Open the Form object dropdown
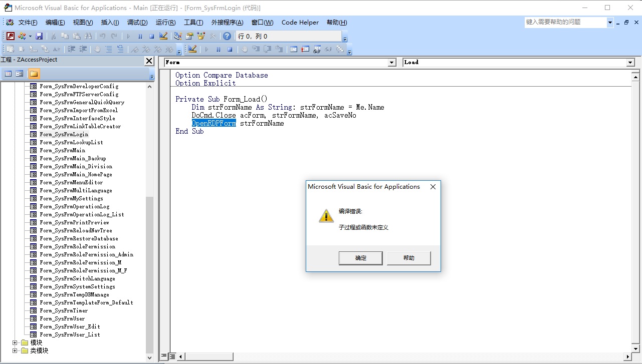 [392, 62]
